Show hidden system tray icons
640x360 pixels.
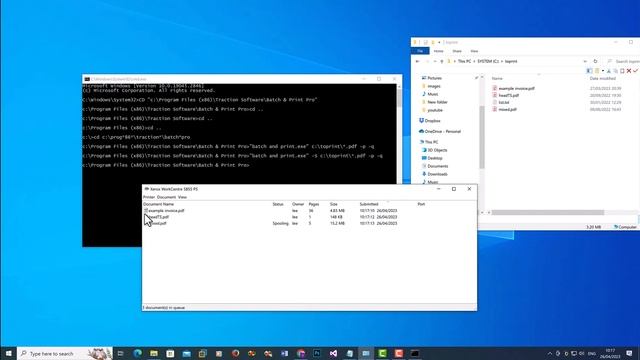point(550,353)
